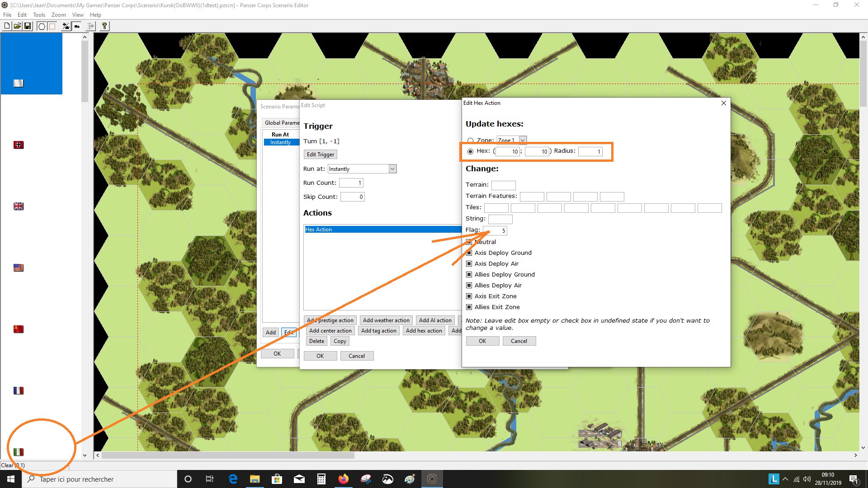868x488 pixels.
Task: Toggle the Axis Deploy Air checkbox
Action: (469, 264)
